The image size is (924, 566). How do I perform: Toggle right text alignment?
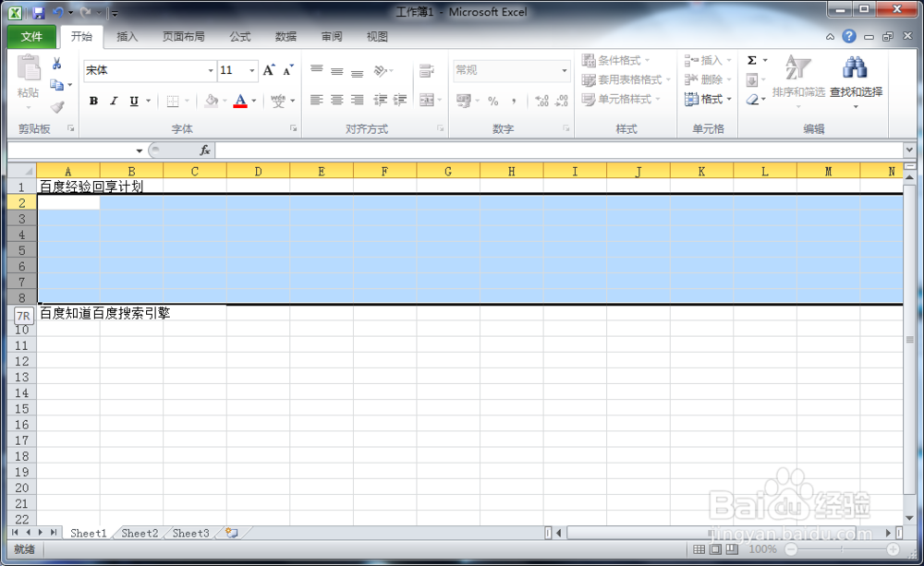point(357,100)
